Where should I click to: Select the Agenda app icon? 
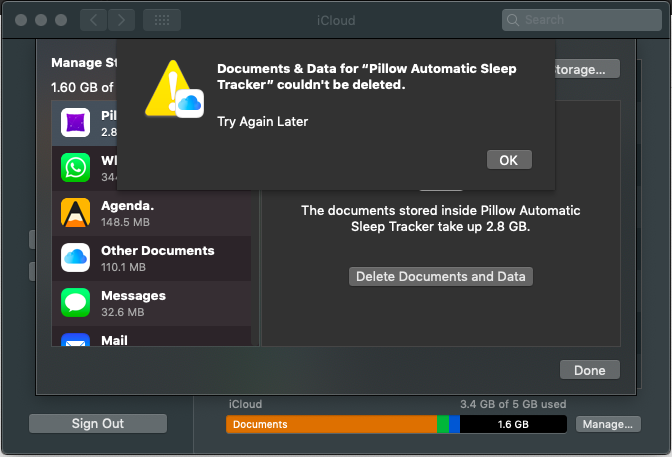75,213
